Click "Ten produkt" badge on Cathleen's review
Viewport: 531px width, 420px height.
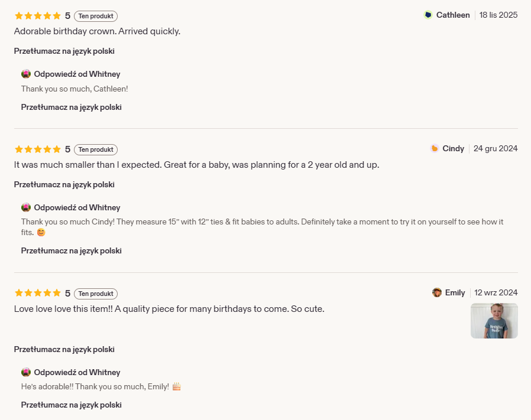tap(96, 17)
